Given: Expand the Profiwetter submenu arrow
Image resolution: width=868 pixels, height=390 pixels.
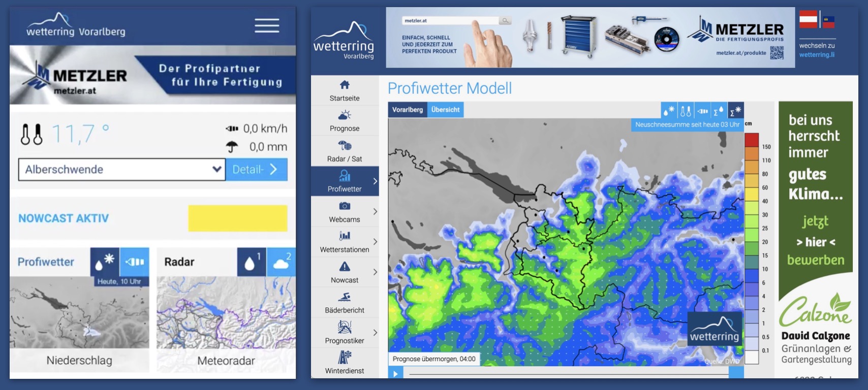Looking at the screenshot, I should click(x=375, y=181).
